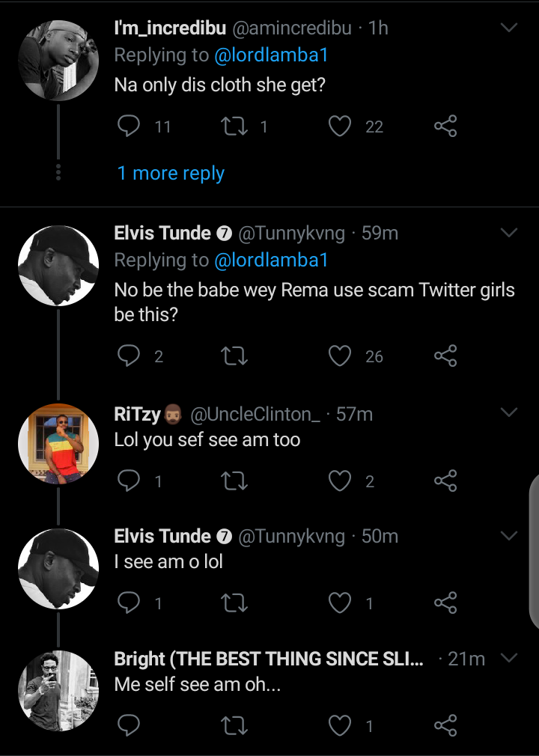The image size is (539, 756).
Task: Like Elvis Tunde's tweet with 26 likes
Action: (x=341, y=356)
